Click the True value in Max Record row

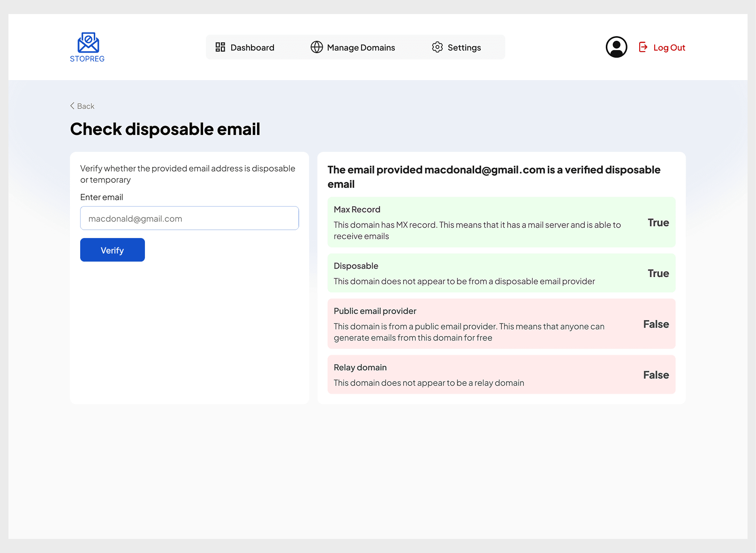658,223
